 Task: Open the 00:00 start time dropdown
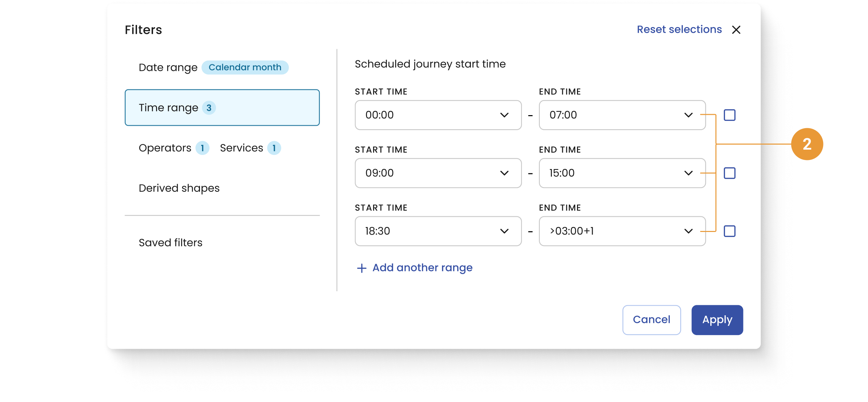pos(438,115)
